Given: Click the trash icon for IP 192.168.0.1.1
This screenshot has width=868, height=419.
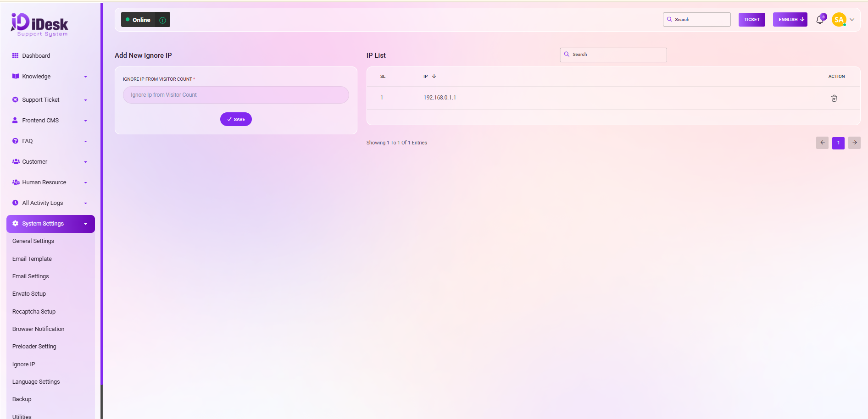Looking at the screenshot, I should (x=834, y=98).
